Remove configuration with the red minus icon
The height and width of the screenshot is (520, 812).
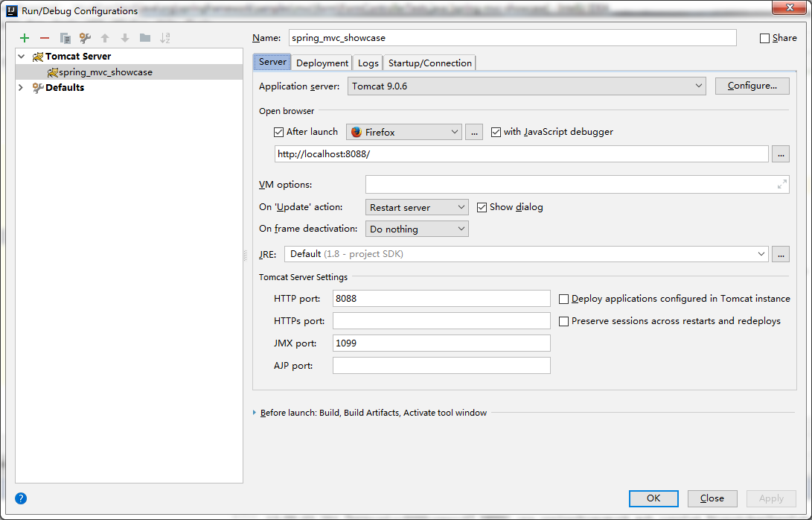(45, 38)
